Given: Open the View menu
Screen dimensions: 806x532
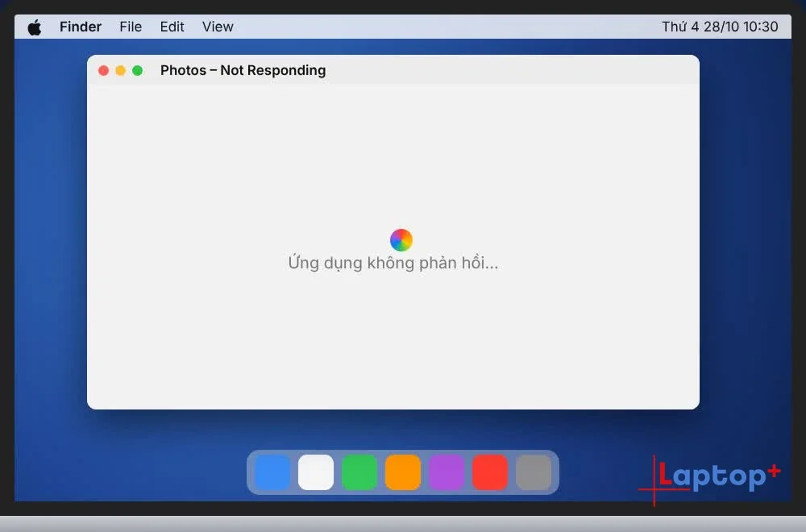Looking at the screenshot, I should (x=218, y=27).
